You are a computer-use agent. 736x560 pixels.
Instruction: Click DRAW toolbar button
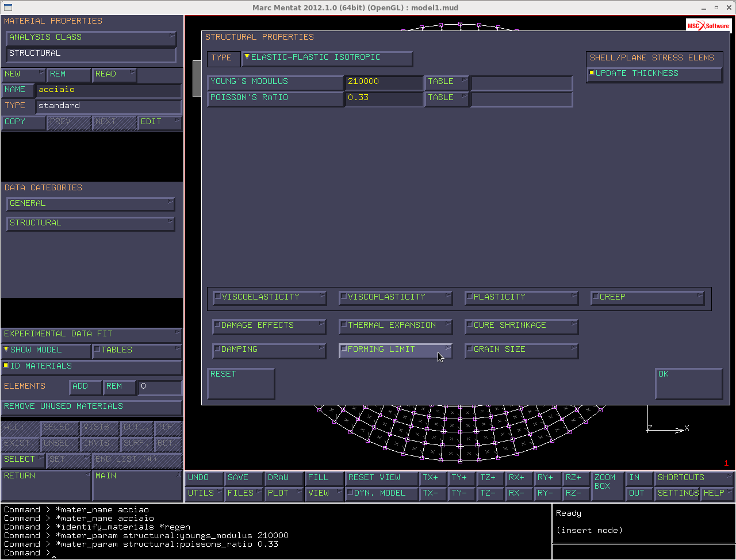point(283,478)
